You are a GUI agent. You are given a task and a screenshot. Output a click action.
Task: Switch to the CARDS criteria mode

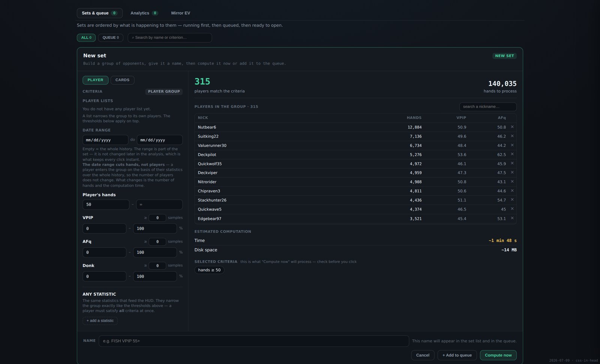(122, 80)
